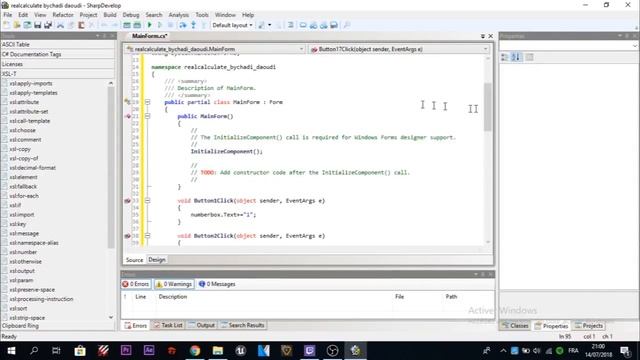Viewport: 640px width, 360px height.
Task: Open the Task List tab
Action: (168, 325)
